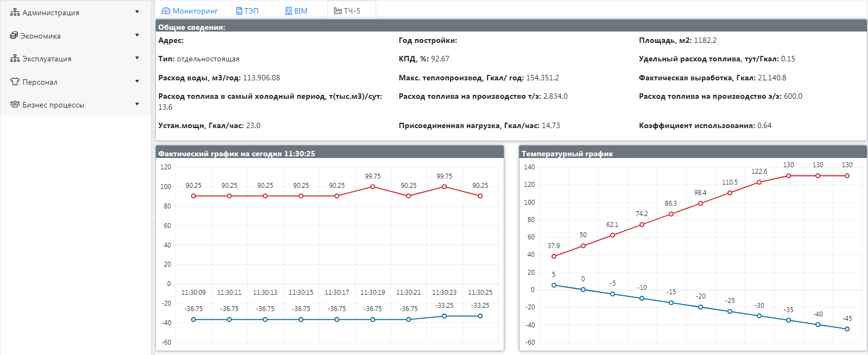Click the Бизнес процессы users icon
868x355 pixels.
point(15,104)
